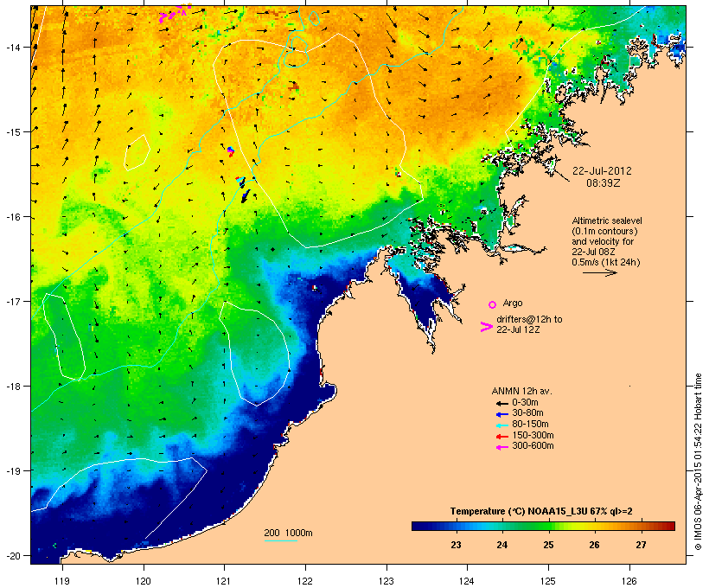Click the Argo legend label
This screenshot has width=709, height=588.
point(513,303)
